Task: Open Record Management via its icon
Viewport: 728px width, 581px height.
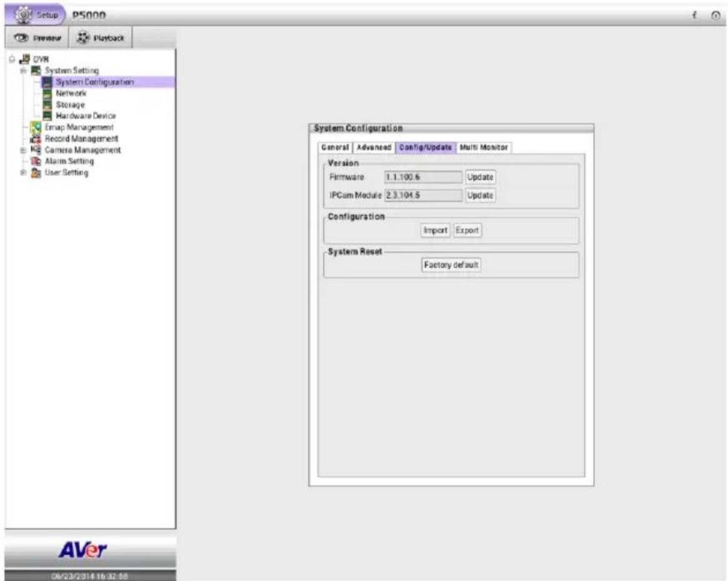Action: tap(36, 138)
